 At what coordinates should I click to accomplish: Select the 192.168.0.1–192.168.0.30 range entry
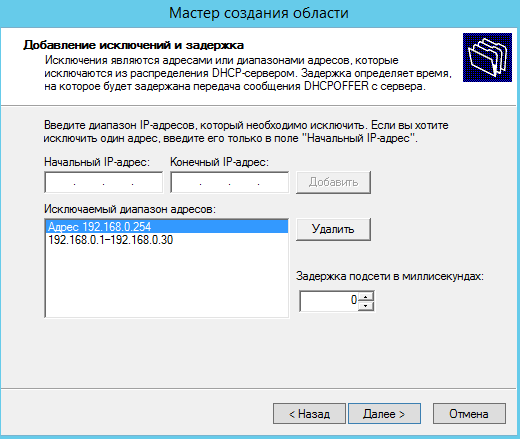167,240
